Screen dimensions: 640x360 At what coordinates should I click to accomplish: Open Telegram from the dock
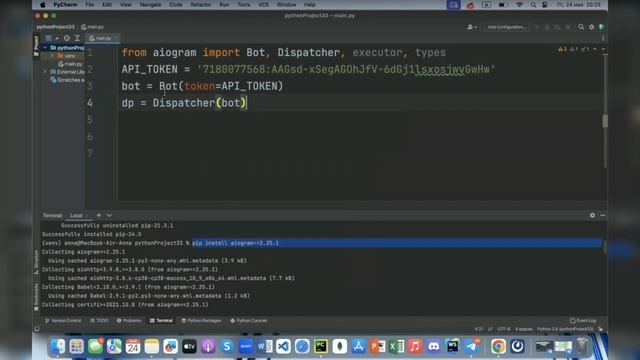pyautogui.click(x=471, y=346)
